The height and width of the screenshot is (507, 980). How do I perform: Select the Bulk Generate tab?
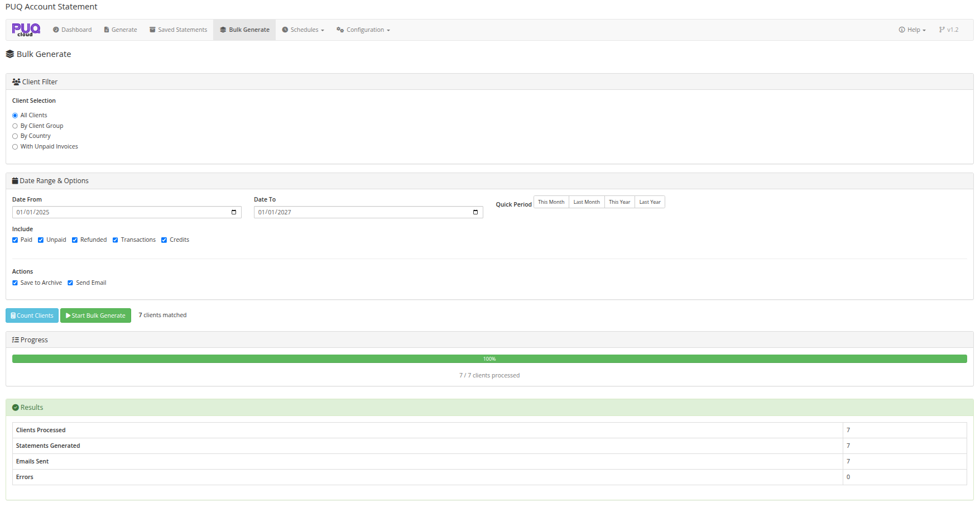point(244,30)
